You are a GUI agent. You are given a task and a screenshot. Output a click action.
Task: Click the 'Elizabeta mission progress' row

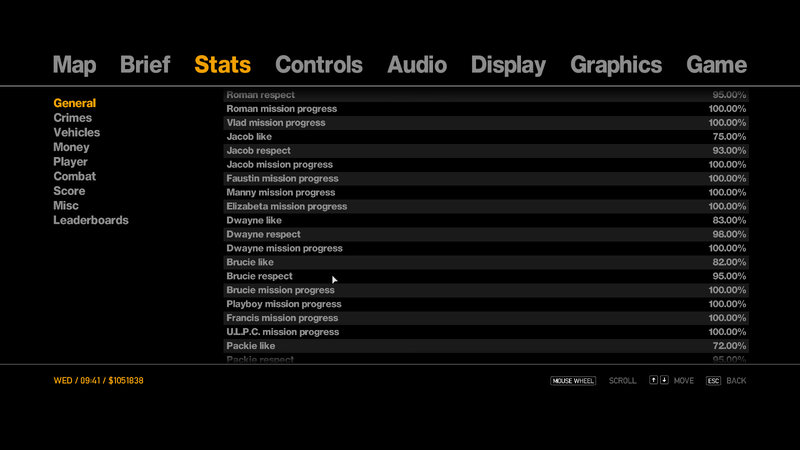pyautogui.click(x=486, y=207)
